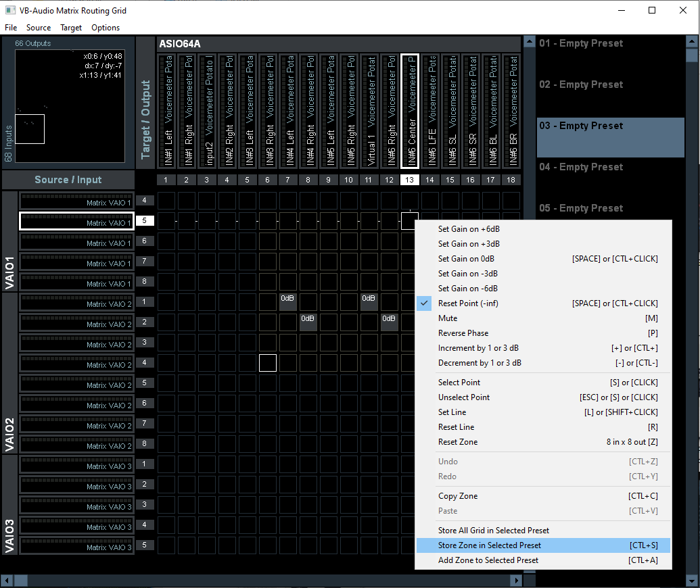Click the 0dB routing point in column 12
700x588 pixels.
[389, 322]
